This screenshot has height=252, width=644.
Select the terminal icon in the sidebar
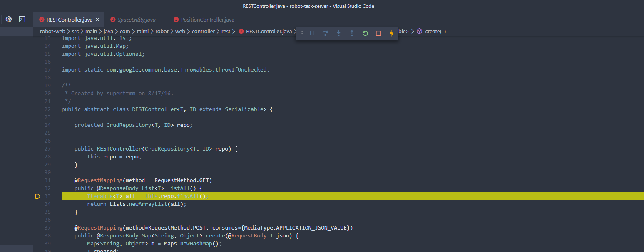(22, 19)
